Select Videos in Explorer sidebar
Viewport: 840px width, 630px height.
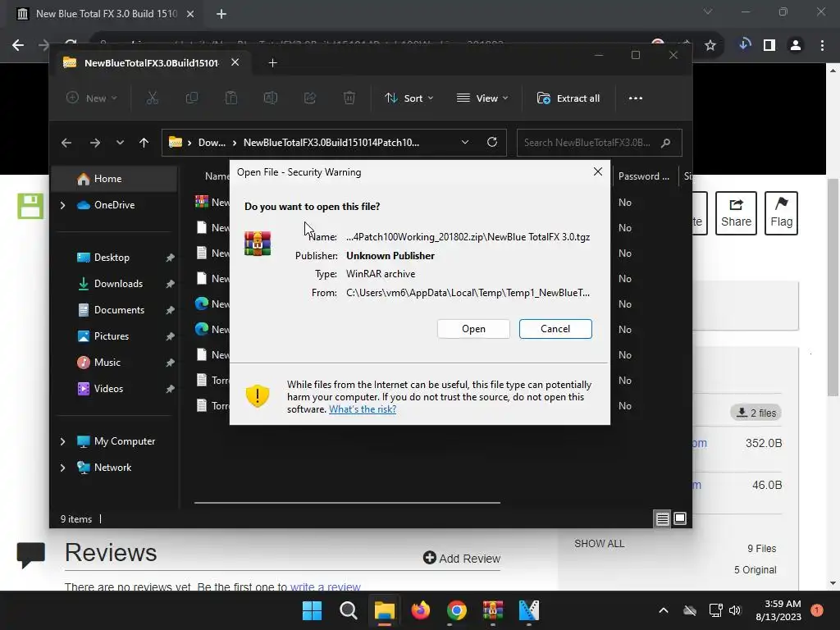pyautogui.click(x=108, y=389)
